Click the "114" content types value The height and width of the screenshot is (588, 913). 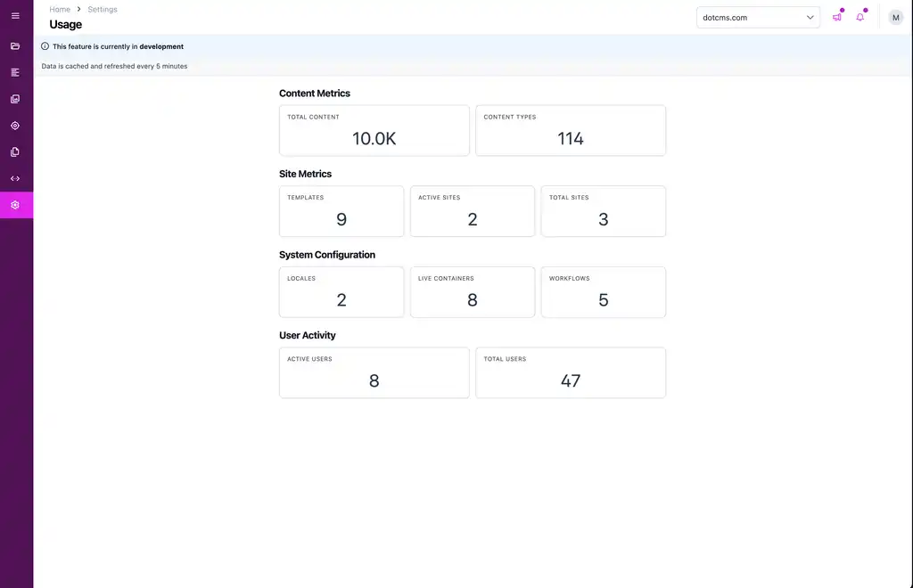tap(571, 138)
